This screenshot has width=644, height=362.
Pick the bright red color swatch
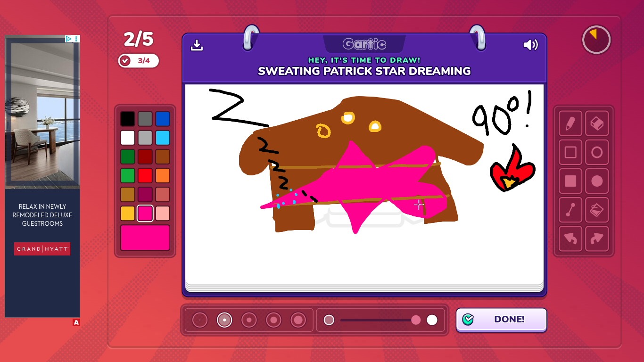point(145,175)
